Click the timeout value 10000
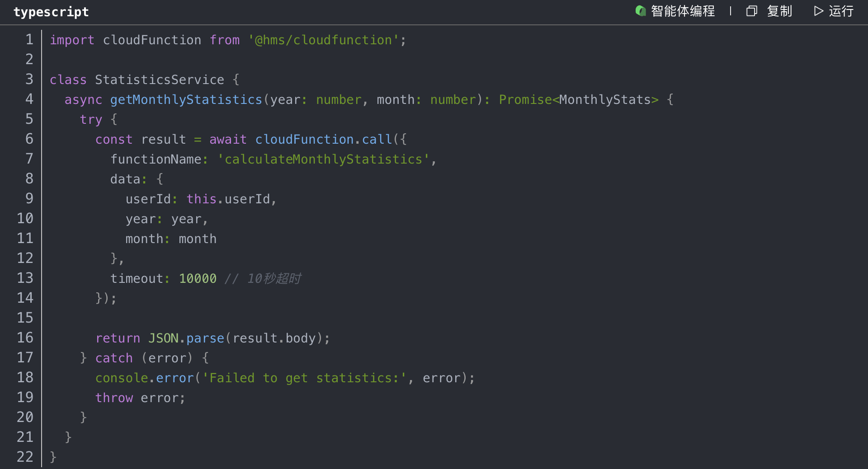Screen dimensions: 868x469 (198, 279)
